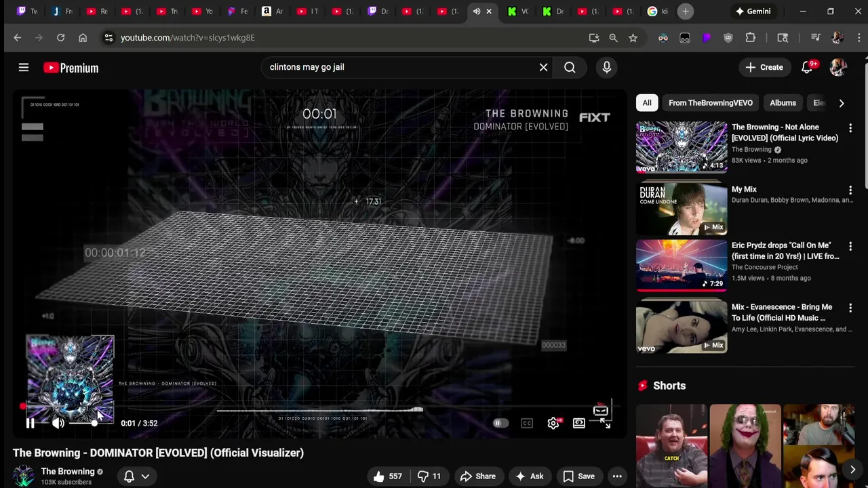868x488 pixels.
Task: Open 'The Browning - Not Alone [EVOLVED]' title
Action: click(x=785, y=133)
